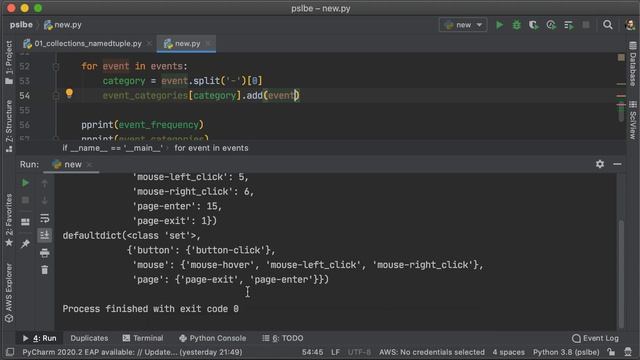Click the fold end marker on line 54
The image size is (640, 360).
tap(56, 96)
